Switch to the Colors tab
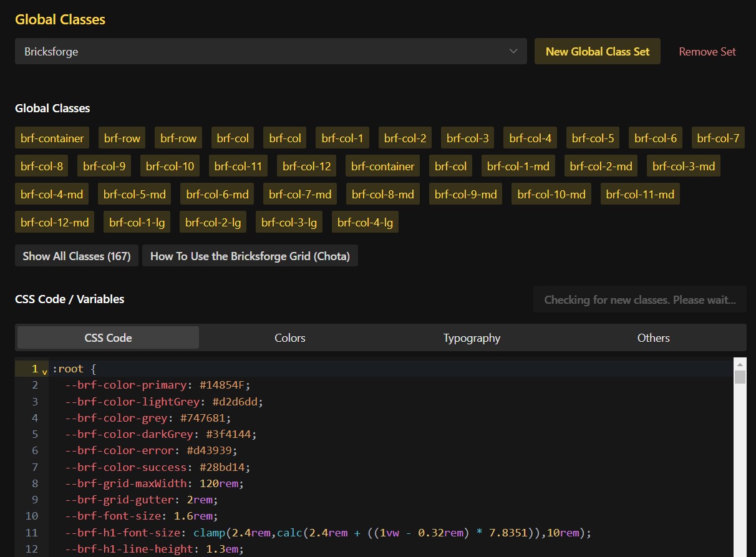Image resolution: width=756 pixels, height=557 pixels. tap(290, 337)
